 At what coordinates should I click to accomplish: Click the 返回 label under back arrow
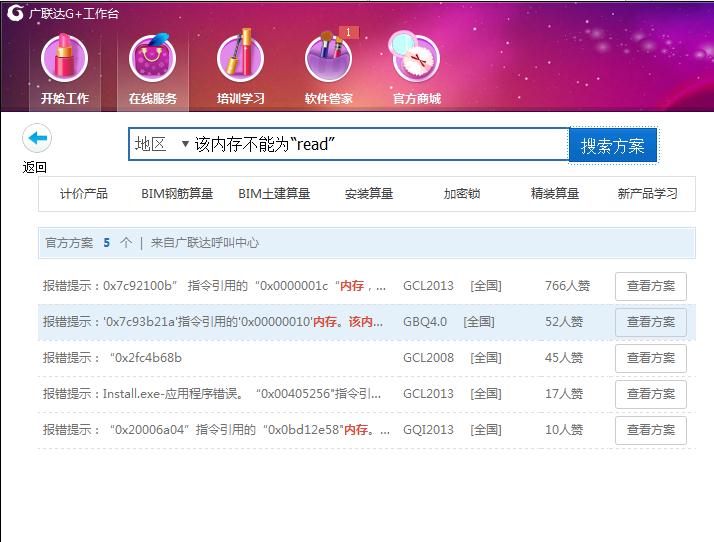coord(35,168)
